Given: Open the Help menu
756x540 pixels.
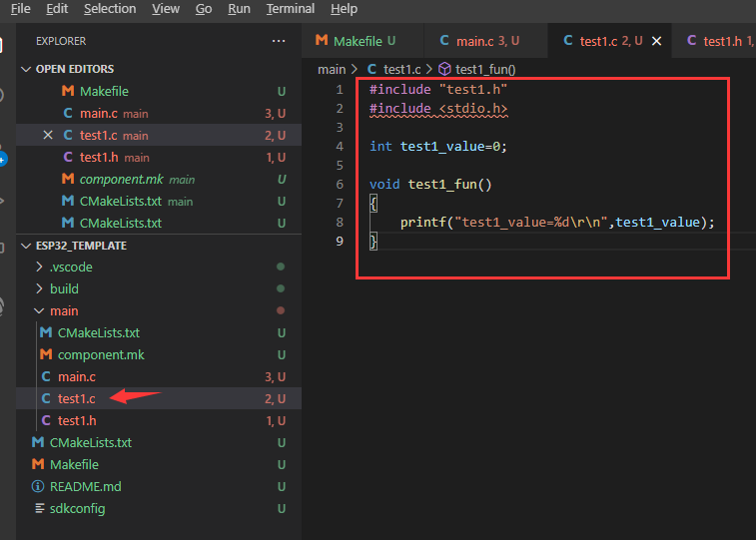Looking at the screenshot, I should pyautogui.click(x=344, y=9).
